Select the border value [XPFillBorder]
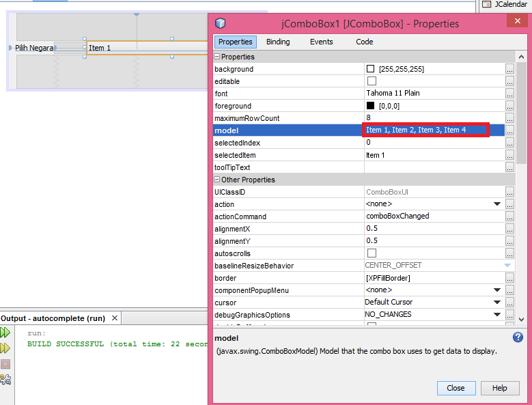Screen dimensions: 532x405 click(388, 278)
